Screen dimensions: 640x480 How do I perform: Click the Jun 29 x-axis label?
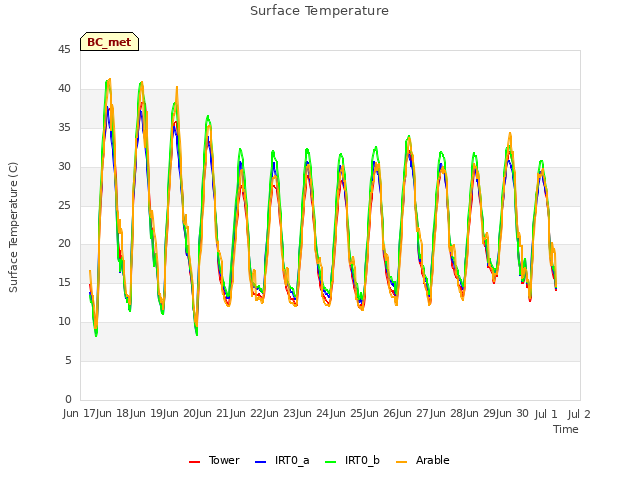tap(480, 413)
